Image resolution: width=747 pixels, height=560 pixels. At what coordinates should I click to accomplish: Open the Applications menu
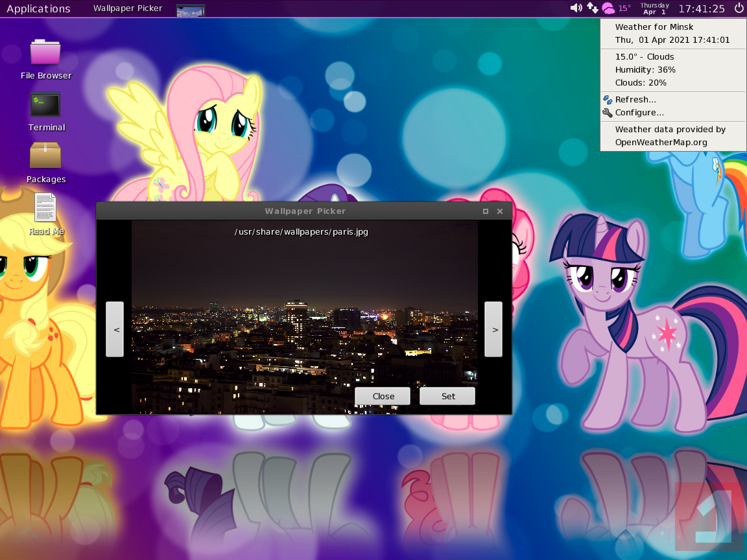click(39, 8)
